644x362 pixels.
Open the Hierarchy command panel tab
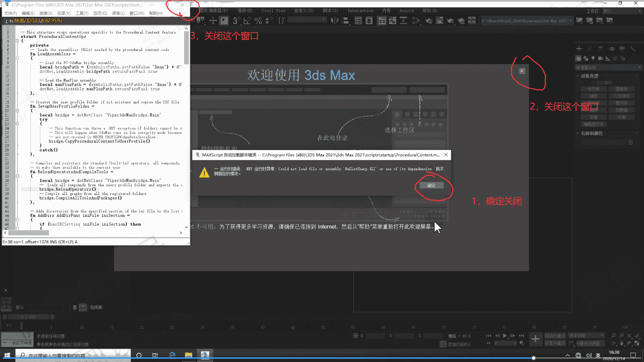600,49
